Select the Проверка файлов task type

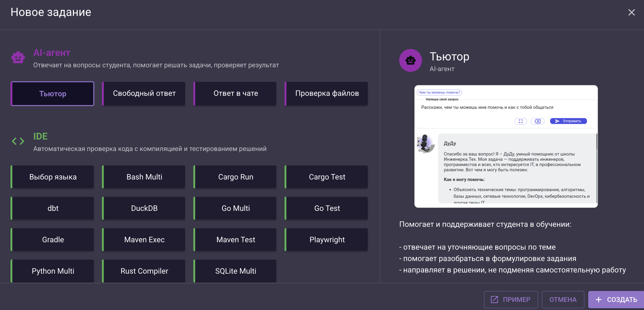tap(326, 94)
